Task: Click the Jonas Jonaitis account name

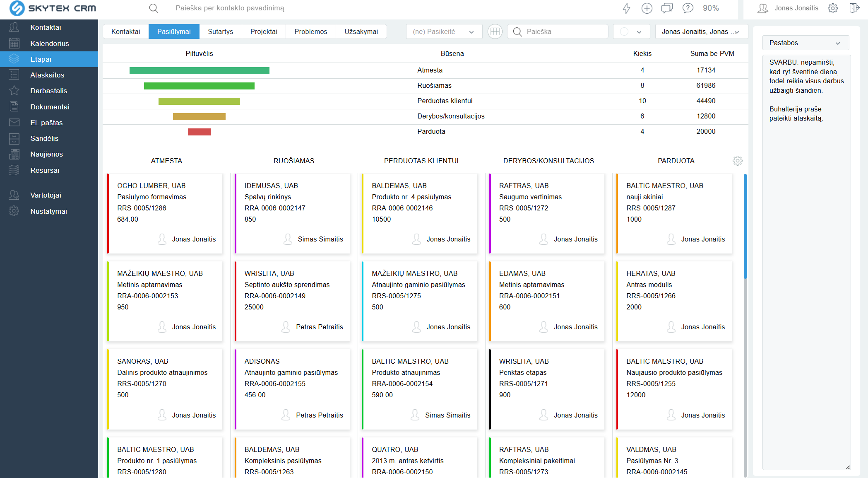Action: [x=796, y=8]
